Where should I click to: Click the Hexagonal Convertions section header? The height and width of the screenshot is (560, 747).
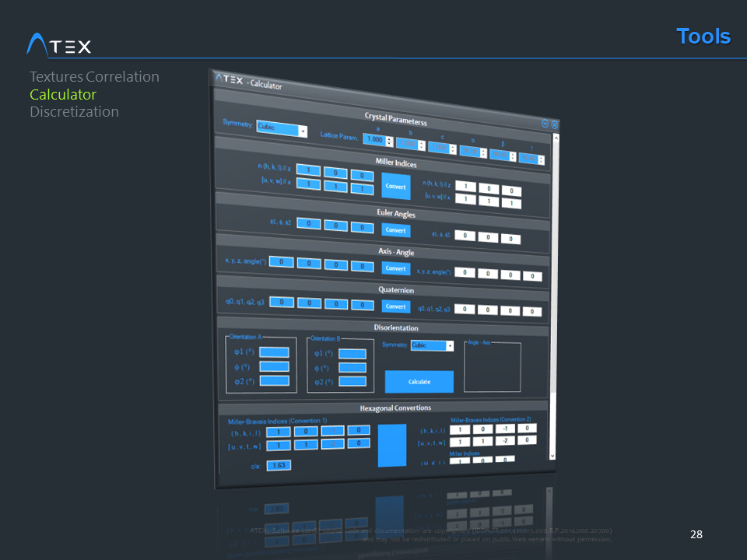[x=395, y=408]
